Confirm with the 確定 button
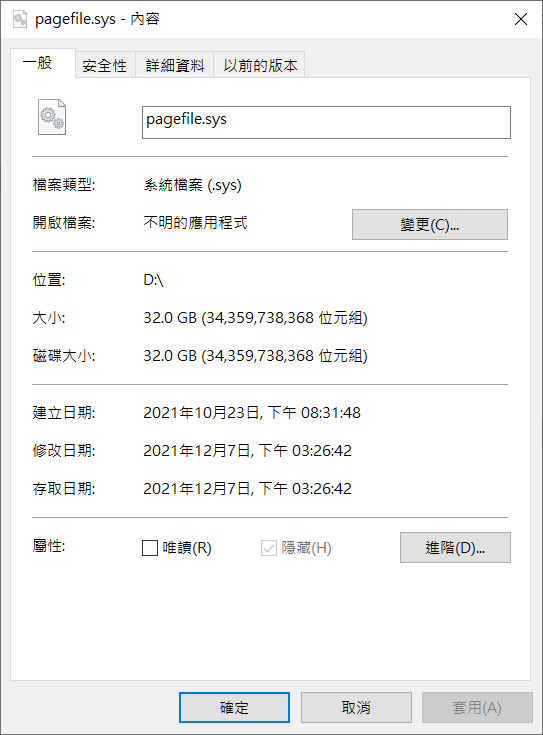This screenshot has height=735, width=543. point(234,707)
